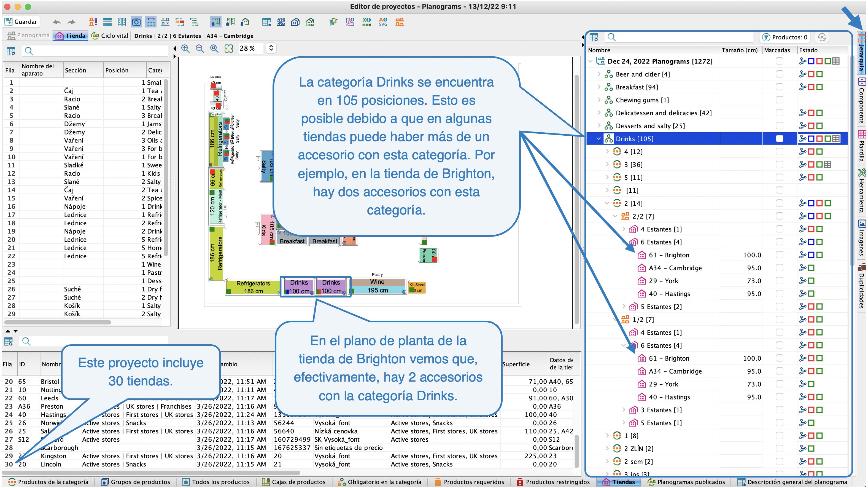Open the Planogramas publicados tab
The width and height of the screenshot is (868, 488).
(x=686, y=482)
